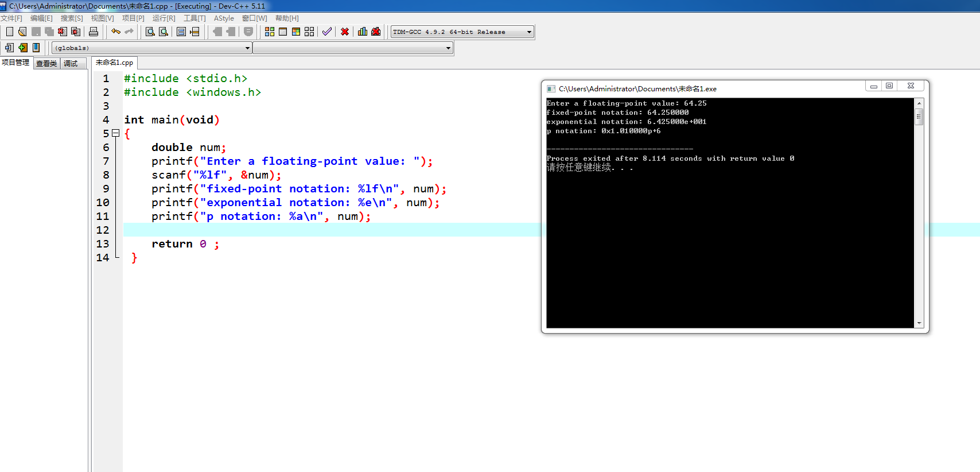The width and height of the screenshot is (980, 472).
Task: Click the Close All files icon
Action: 75,32
